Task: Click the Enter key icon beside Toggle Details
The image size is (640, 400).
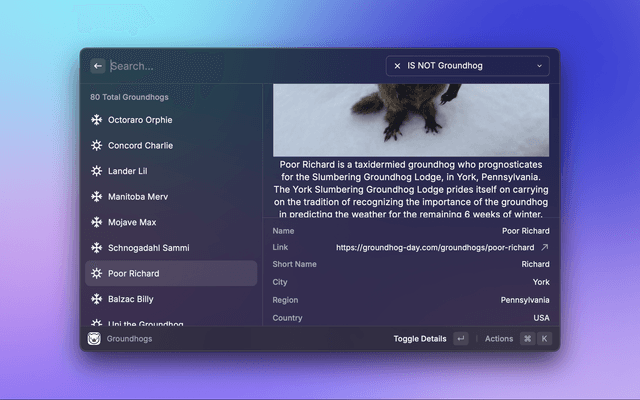Action: coord(460,339)
